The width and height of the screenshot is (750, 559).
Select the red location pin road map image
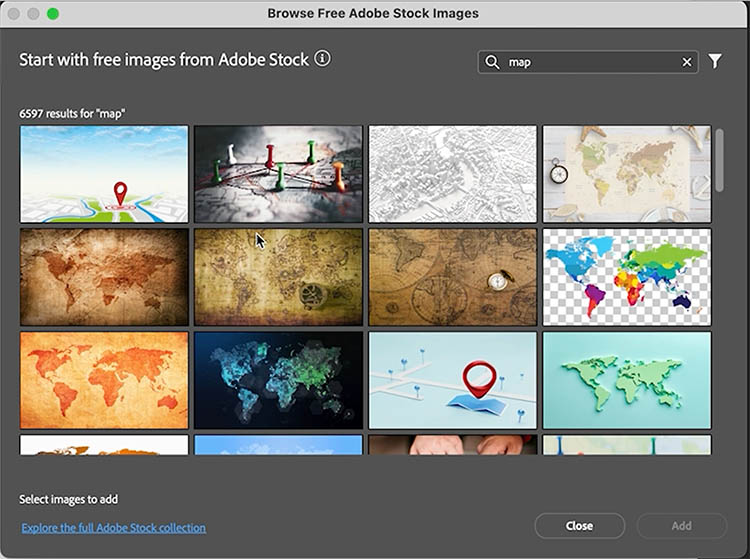(x=104, y=174)
